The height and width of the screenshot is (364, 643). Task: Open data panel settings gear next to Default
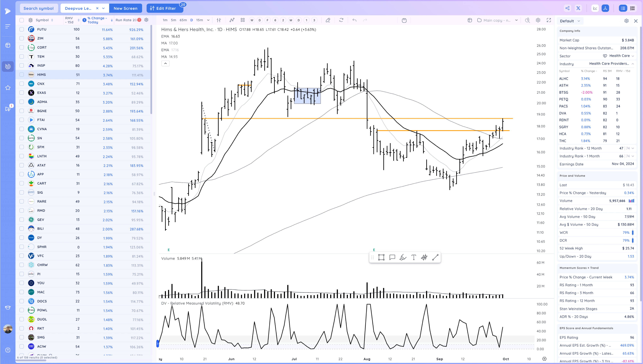[626, 21]
